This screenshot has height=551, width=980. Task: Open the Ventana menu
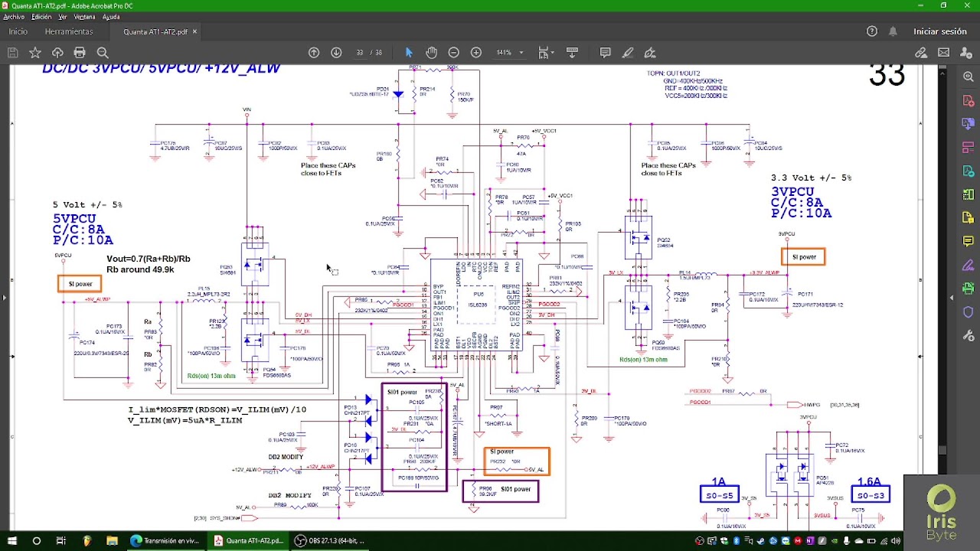coord(84,17)
